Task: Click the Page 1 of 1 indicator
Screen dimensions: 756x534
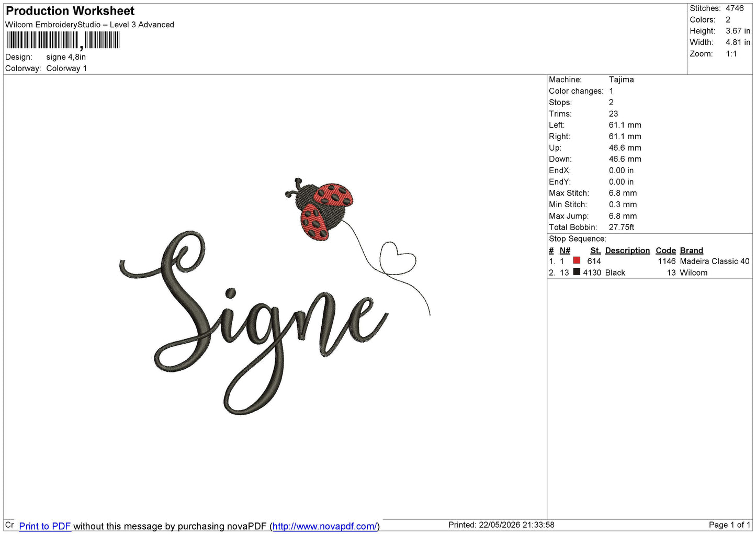Action: [x=730, y=525]
